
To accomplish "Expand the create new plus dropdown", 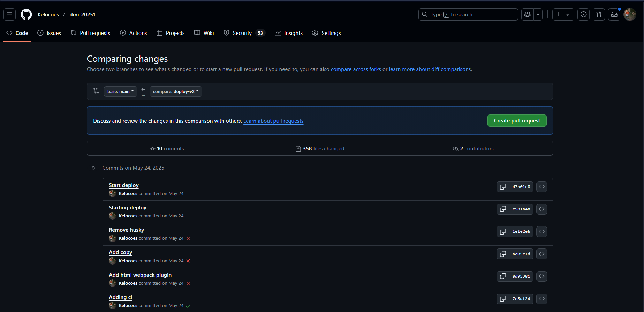I will pos(563,15).
